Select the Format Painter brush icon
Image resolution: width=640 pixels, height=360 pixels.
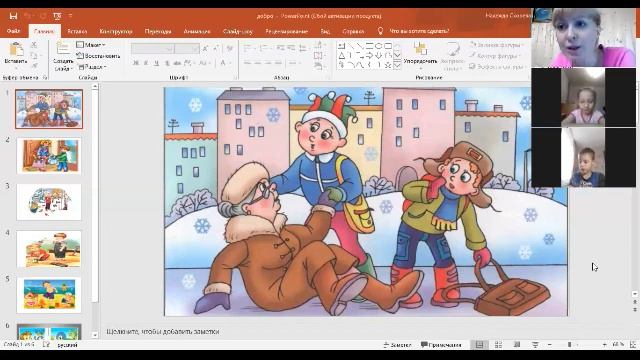(34, 66)
